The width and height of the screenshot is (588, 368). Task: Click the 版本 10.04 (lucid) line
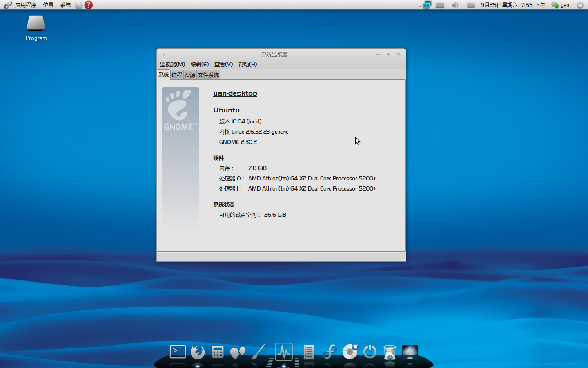pos(240,121)
